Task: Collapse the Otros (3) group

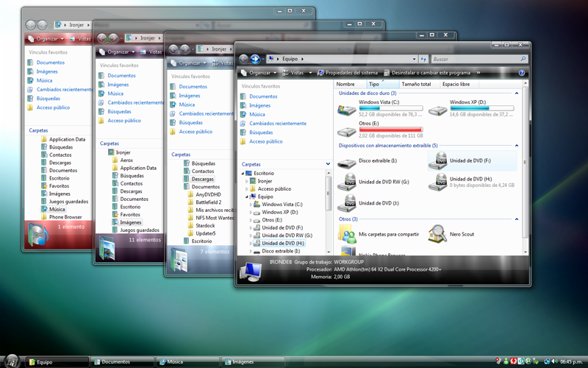Action: click(517, 219)
